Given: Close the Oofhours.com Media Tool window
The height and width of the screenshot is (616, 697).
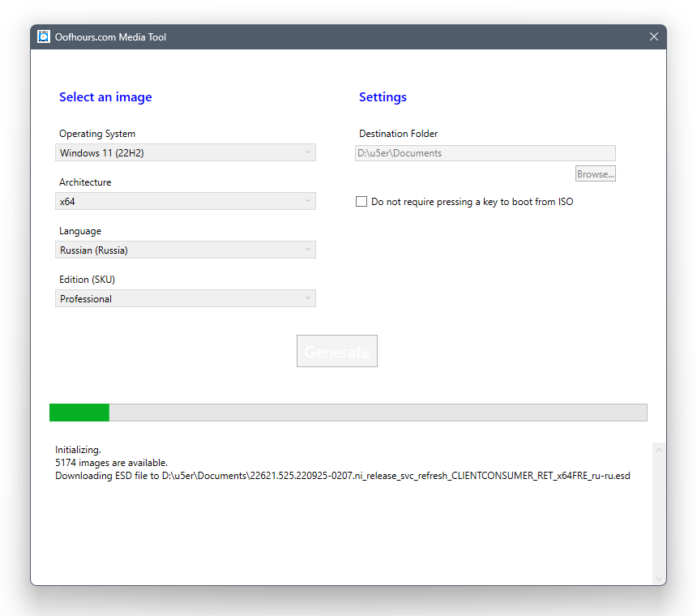Looking at the screenshot, I should pos(653,37).
